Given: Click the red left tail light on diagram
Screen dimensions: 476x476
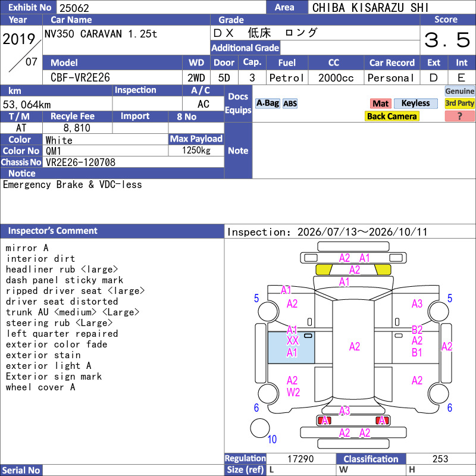Looking at the screenshot, I should [324, 421].
